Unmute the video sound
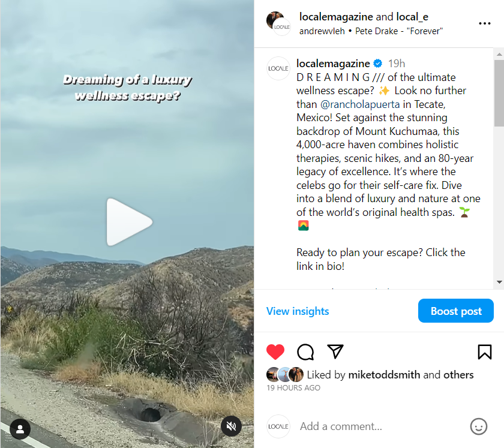 tap(231, 426)
